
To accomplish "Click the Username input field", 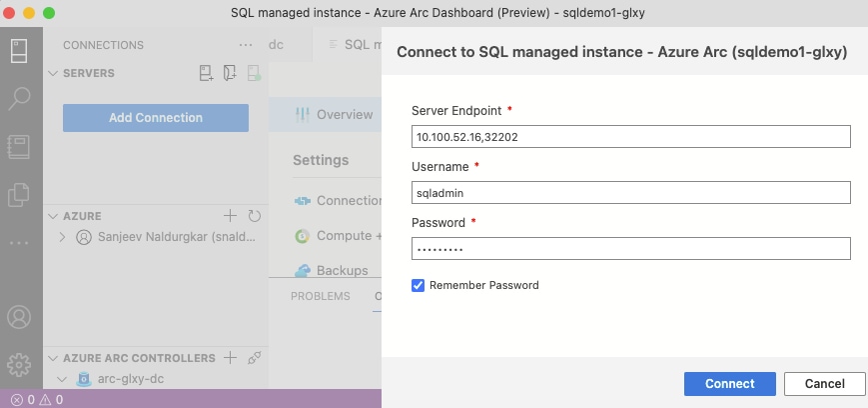I will [631, 192].
